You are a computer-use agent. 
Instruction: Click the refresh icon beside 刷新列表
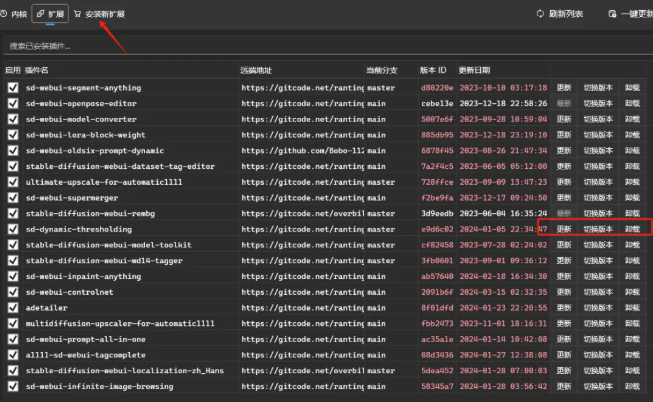[x=540, y=14]
